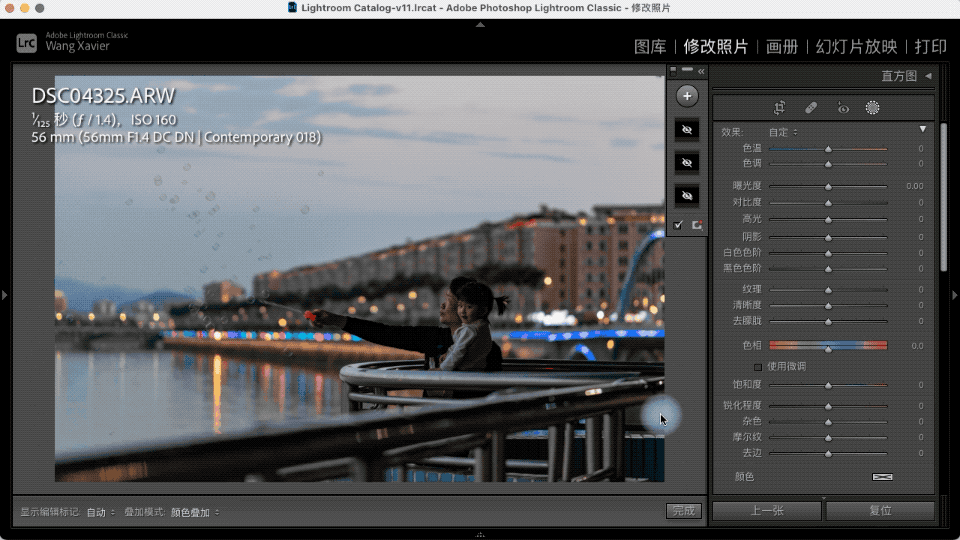Screen dimensions: 960x540
Task: Enable the 使用微调 checkbox
Action: click(757, 366)
